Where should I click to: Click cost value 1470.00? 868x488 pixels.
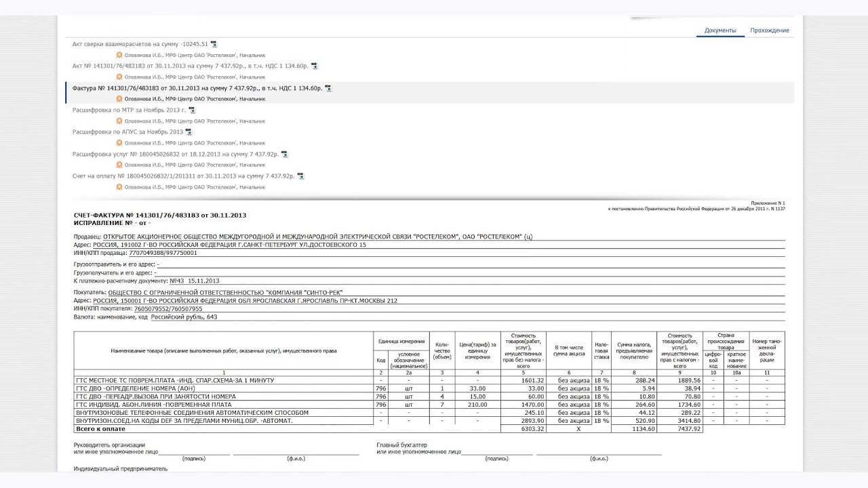click(x=534, y=405)
